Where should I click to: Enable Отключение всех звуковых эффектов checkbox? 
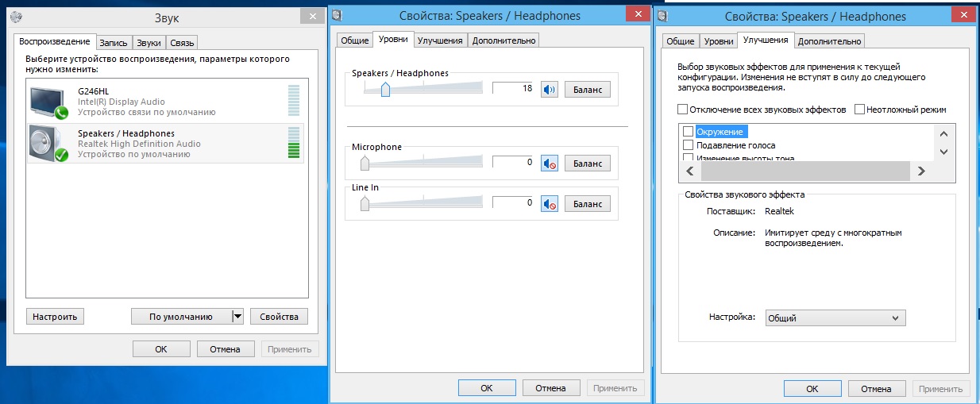coord(682,110)
